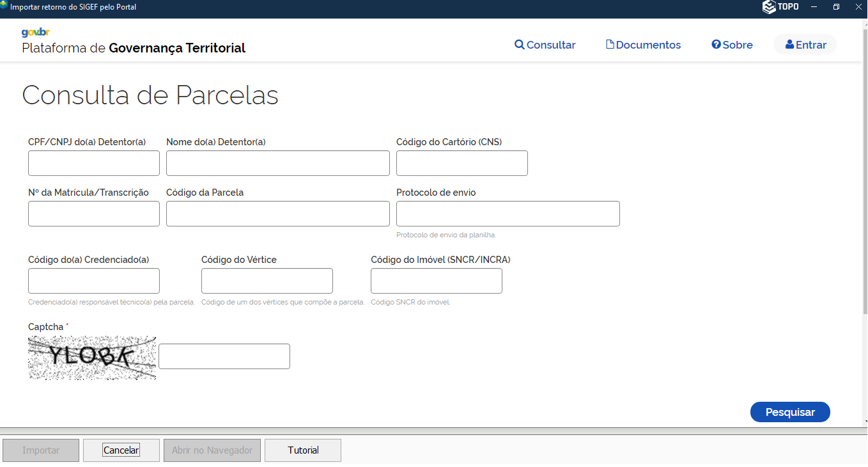Select the Código do(a) Credenciado(a) field
The width and height of the screenshot is (868, 467).
click(94, 281)
